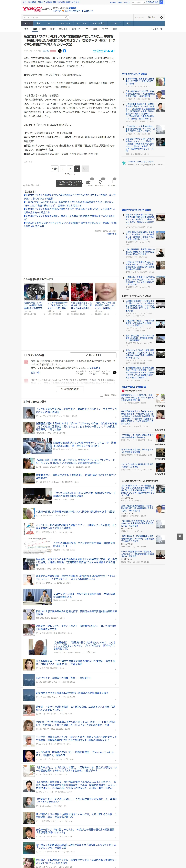The image size is (186, 868).
Task: Open settings via the gear icon
Action: (x=161, y=18)
